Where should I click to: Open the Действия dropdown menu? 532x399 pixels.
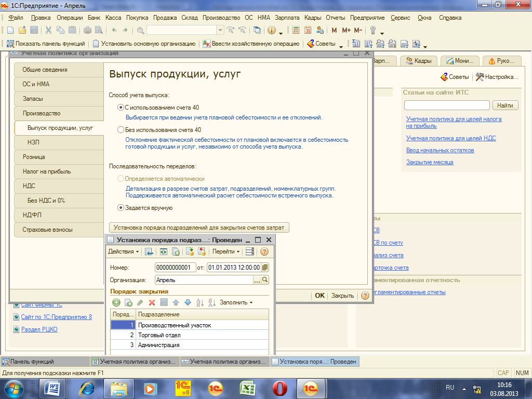pyautogui.click(x=124, y=251)
